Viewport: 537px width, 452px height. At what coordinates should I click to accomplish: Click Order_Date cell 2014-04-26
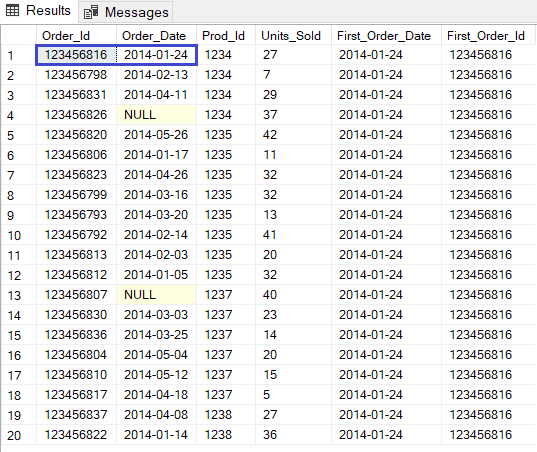click(157, 175)
